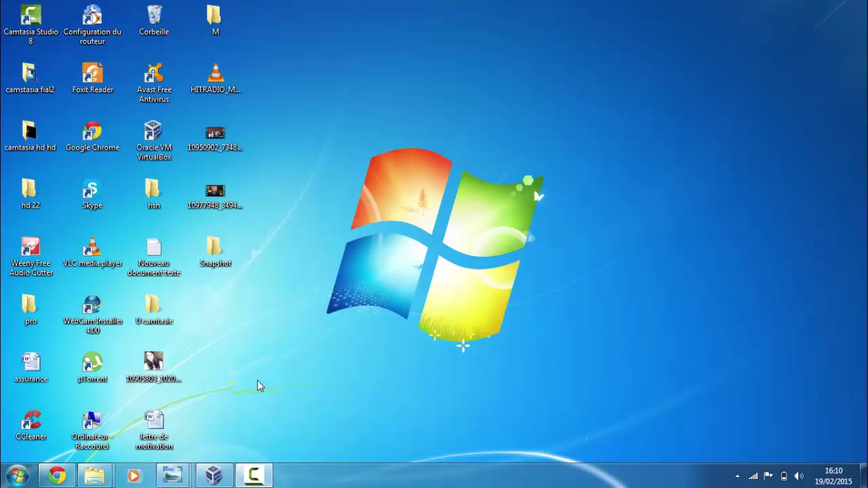Open the U camtasie folder
This screenshot has width=868, height=488.
tap(154, 310)
